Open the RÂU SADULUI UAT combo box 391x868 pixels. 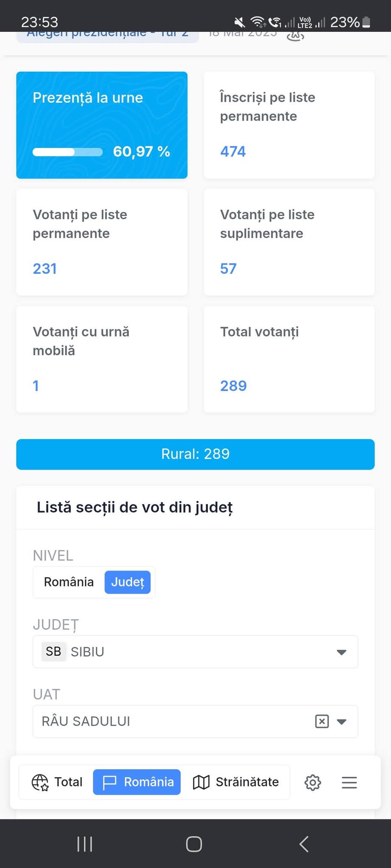point(195,721)
